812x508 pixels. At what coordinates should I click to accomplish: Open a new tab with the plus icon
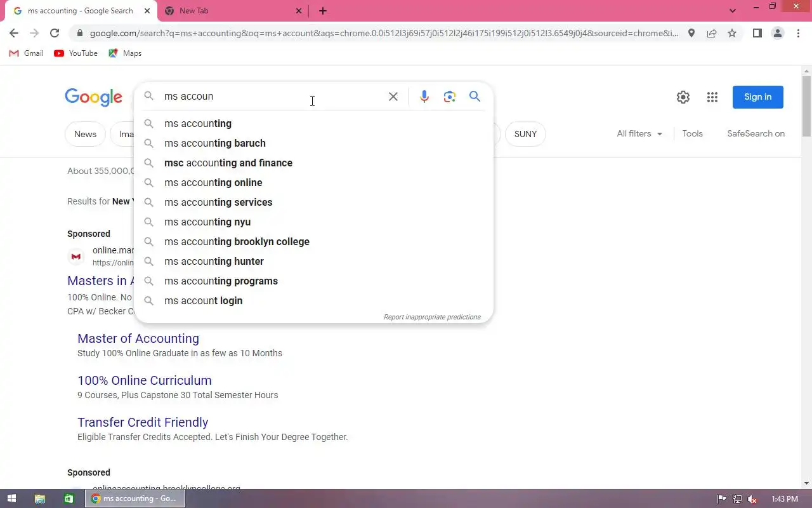[x=323, y=11]
